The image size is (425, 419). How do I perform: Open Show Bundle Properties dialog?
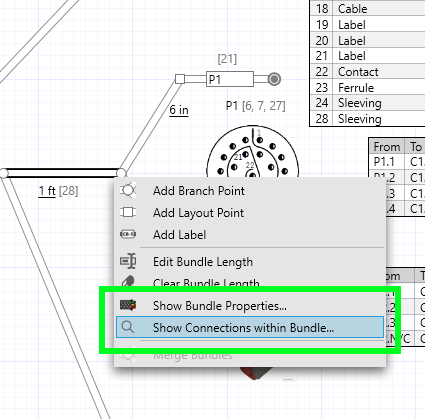[250, 306]
